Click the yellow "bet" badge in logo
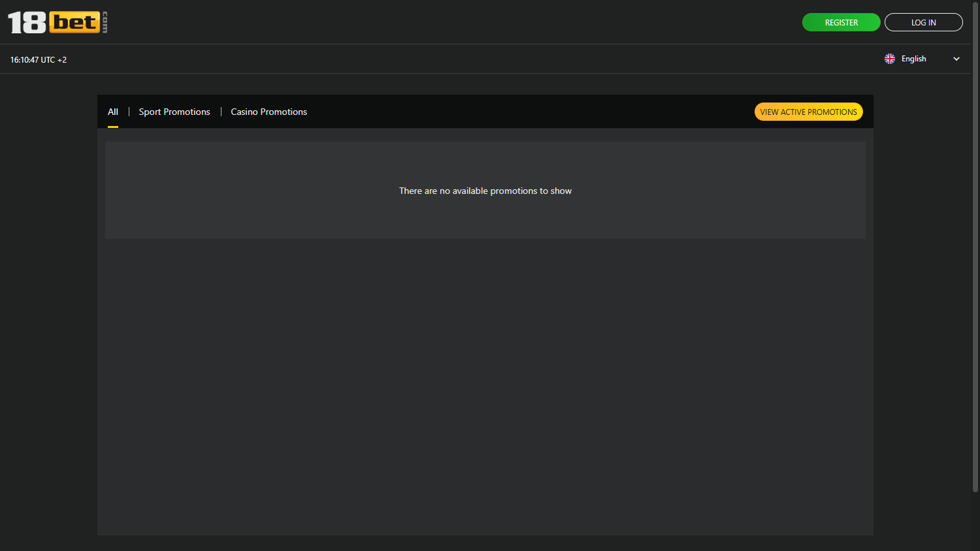This screenshot has width=980, height=551. (x=75, y=22)
